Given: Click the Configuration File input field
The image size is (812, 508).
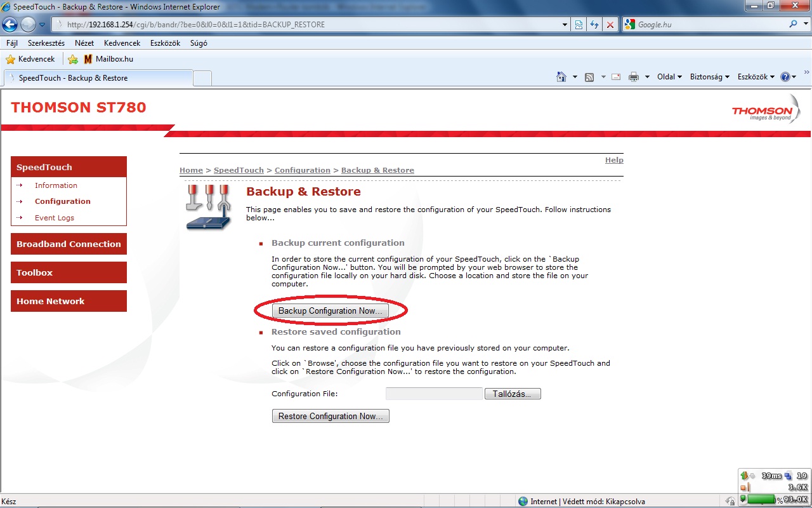Looking at the screenshot, I should pos(435,394).
